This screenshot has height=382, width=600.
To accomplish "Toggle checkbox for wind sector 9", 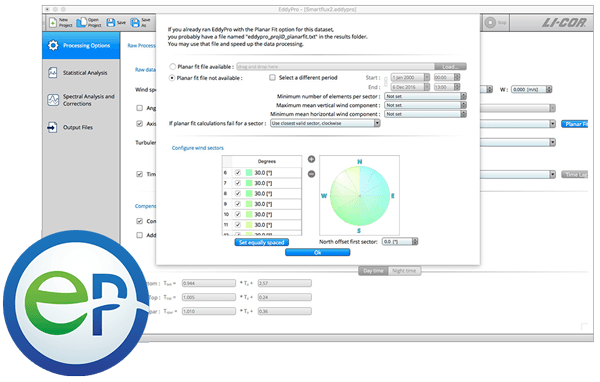I will pyautogui.click(x=238, y=204).
